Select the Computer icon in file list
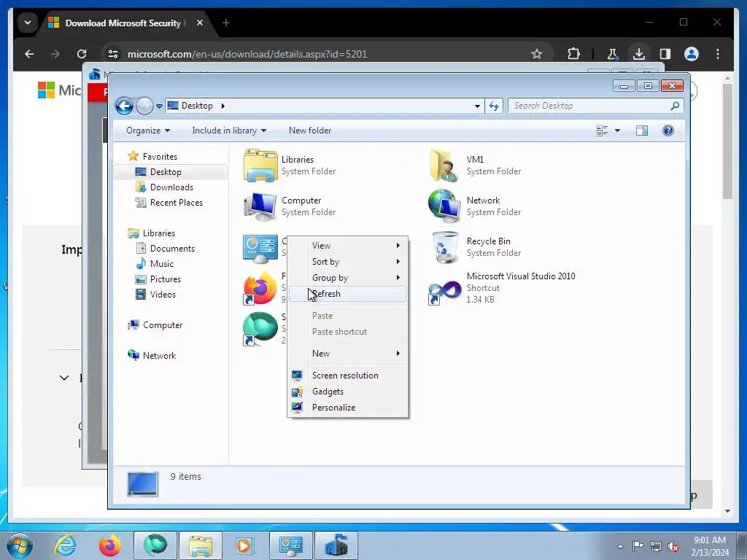This screenshot has width=747, height=560. [x=260, y=206]
